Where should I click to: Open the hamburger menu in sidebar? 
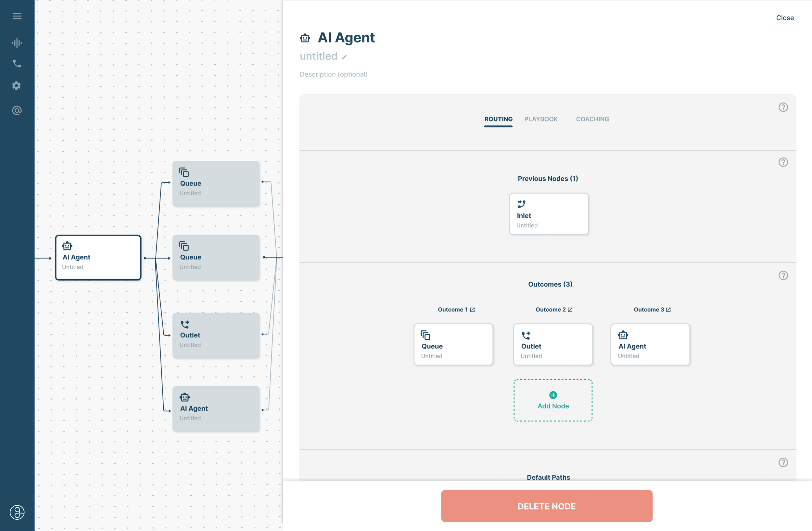pyautogui.click(x=17, y=16)
